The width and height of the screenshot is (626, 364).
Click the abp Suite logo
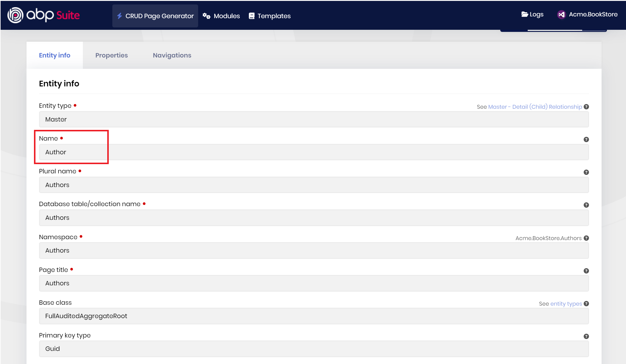[x=44, y=15]
